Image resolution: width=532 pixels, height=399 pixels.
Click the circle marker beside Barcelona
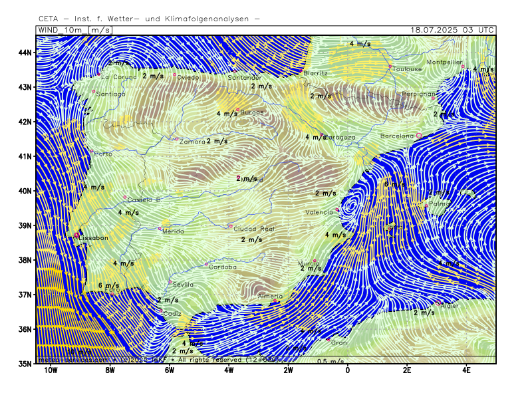tap(419, 136)
